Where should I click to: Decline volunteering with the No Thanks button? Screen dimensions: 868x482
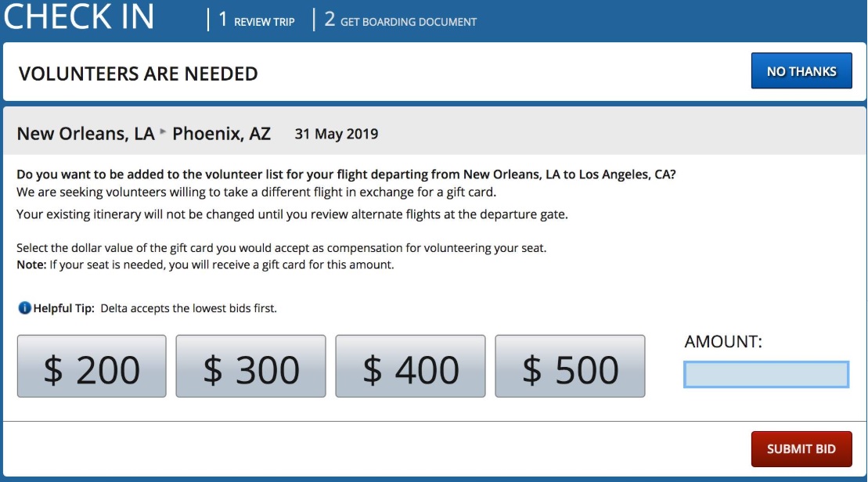click(x=801, y=71)
